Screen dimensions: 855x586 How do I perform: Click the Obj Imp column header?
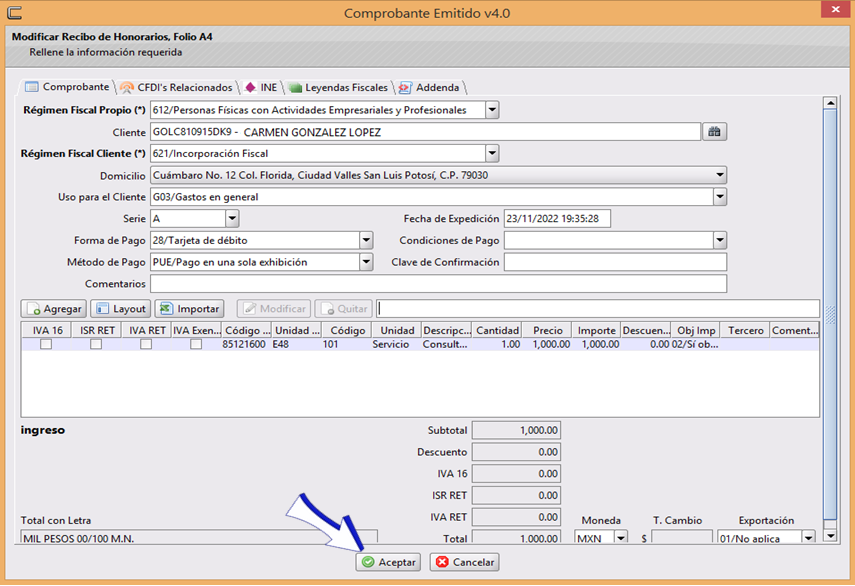pos(696,330)
